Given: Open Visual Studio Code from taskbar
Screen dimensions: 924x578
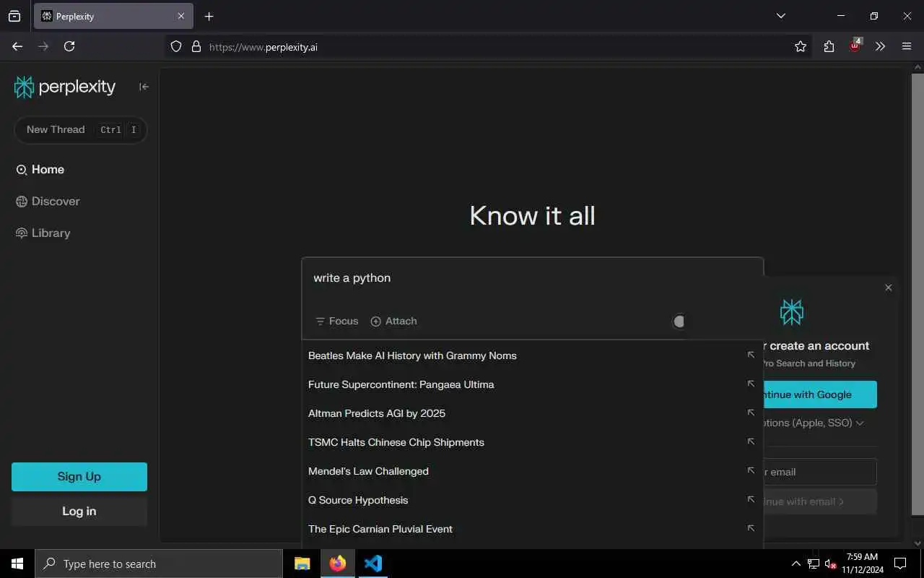Looking at the screenshot, I should [x=373, y=564].
